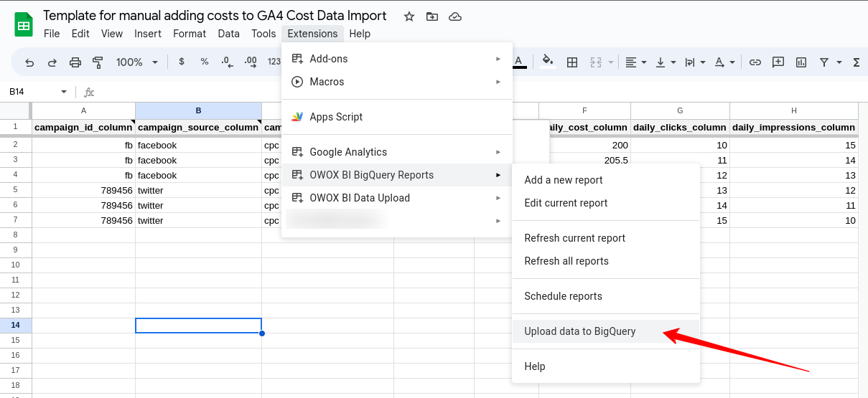Open the filter views dropdown arrow

839,62
